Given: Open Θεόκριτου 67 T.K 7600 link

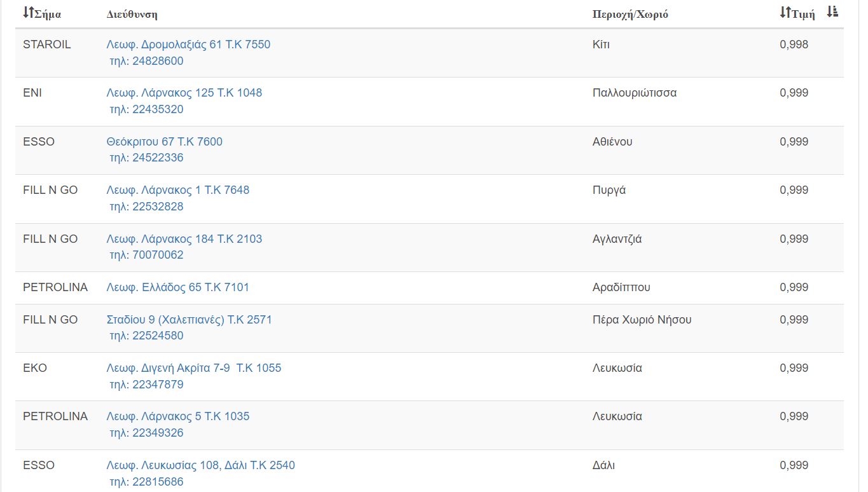Looking at the screenshot, I should click(x=165, y=142).
